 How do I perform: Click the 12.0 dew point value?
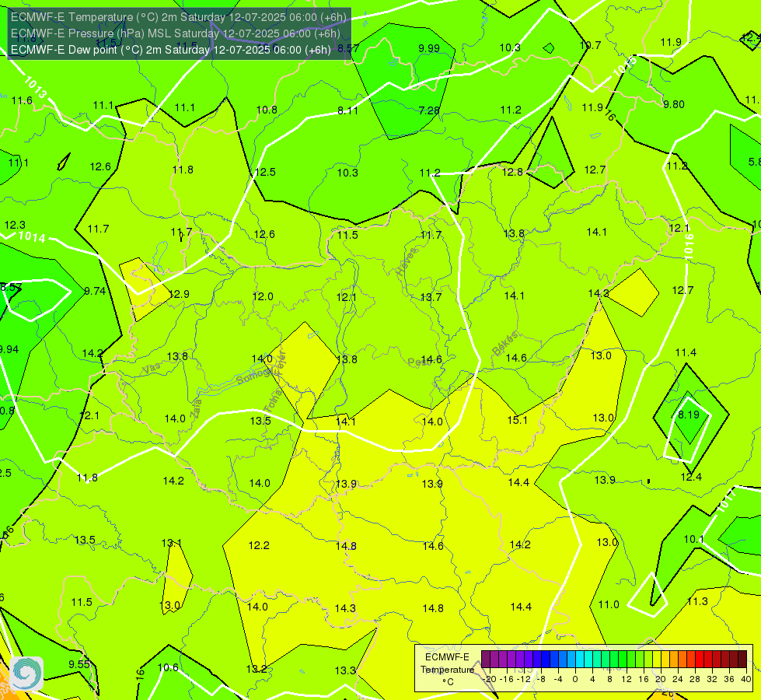click(x=263, y=296)
